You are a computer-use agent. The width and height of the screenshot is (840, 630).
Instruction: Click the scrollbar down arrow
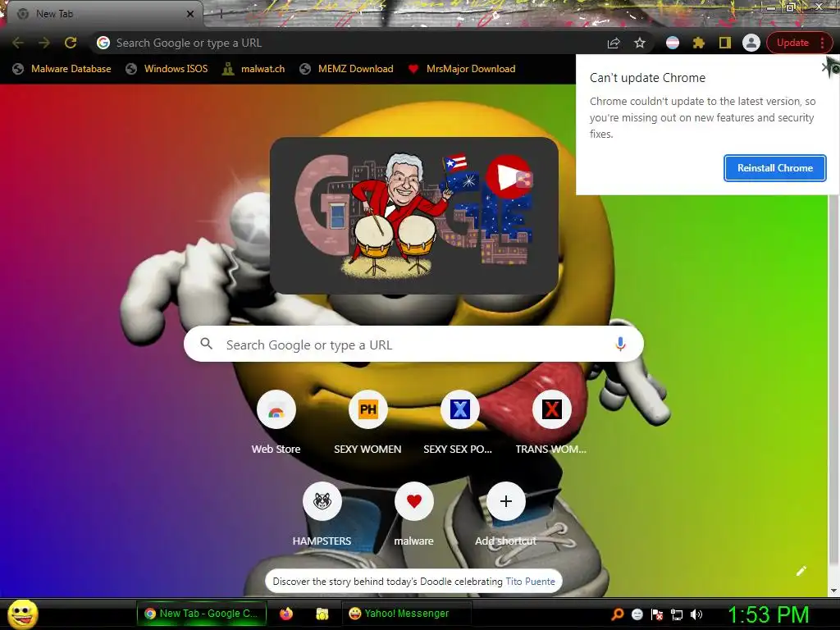(x=833, y=591)
